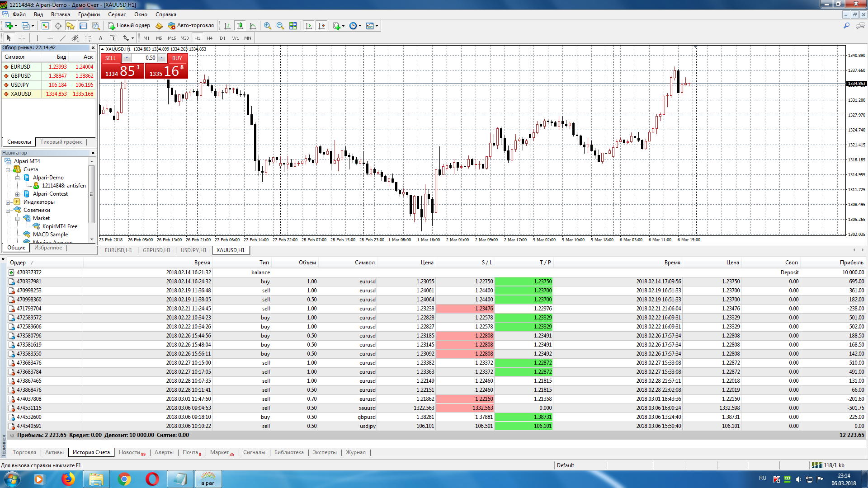Click the tile windows icon
Image resolution: width=868 pixels, height=488 pixels.
click(293, 26)
